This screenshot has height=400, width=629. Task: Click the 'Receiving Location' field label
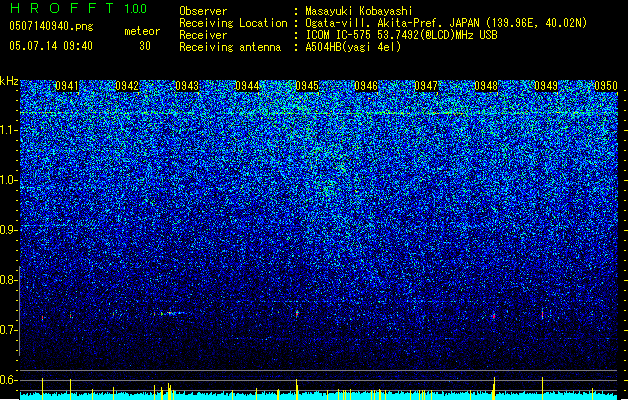233,23
